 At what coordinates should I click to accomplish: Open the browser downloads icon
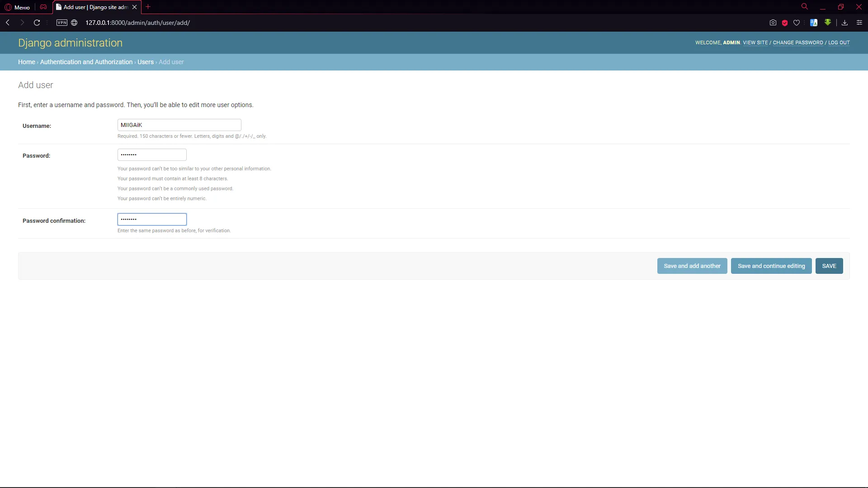click(x=844, y=23)
